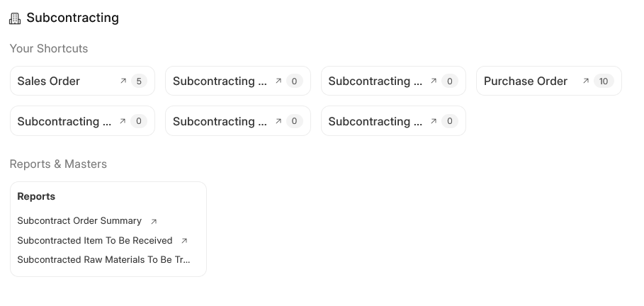Click the count badge 5 on Sales Order

(139, 81)
